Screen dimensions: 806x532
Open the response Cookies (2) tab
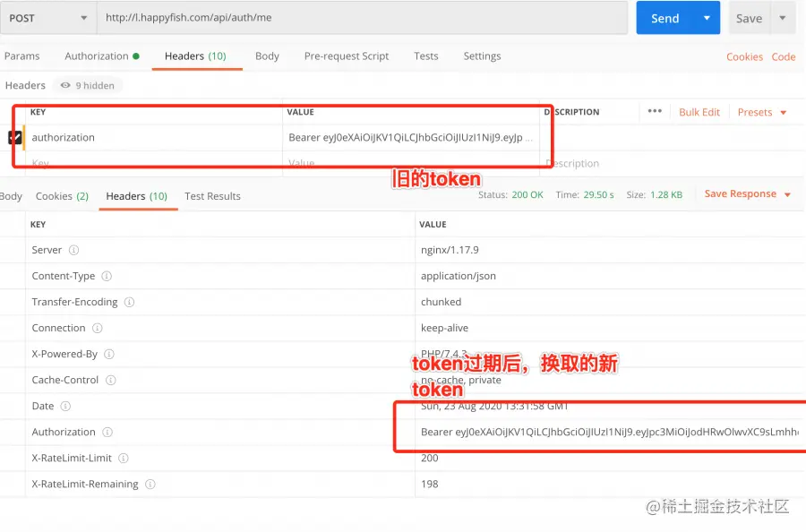coord(62,196)
